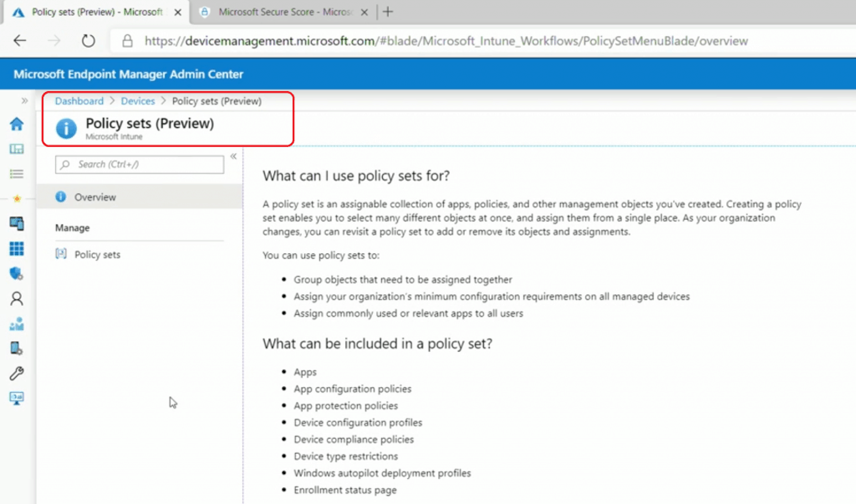The image size is (856, 504).
Task: Click the browser URL address bar
Action: pos(446,41)
